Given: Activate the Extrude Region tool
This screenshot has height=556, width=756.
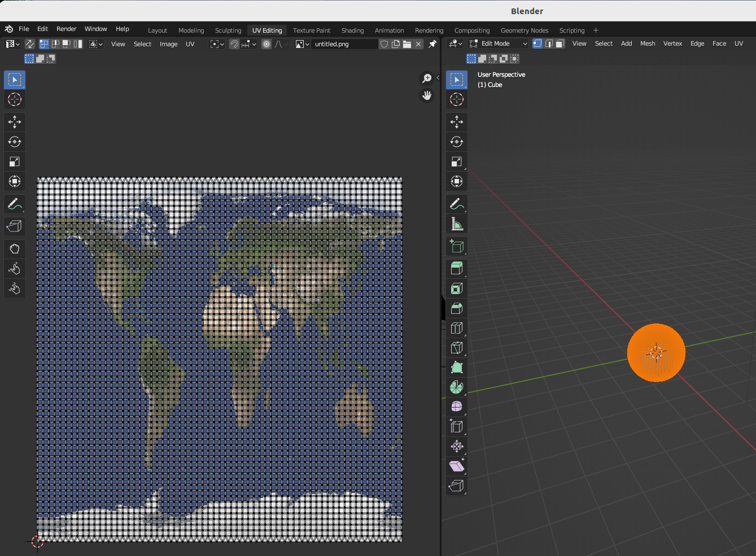Looking at the screenshot, I should click(457, 268).
